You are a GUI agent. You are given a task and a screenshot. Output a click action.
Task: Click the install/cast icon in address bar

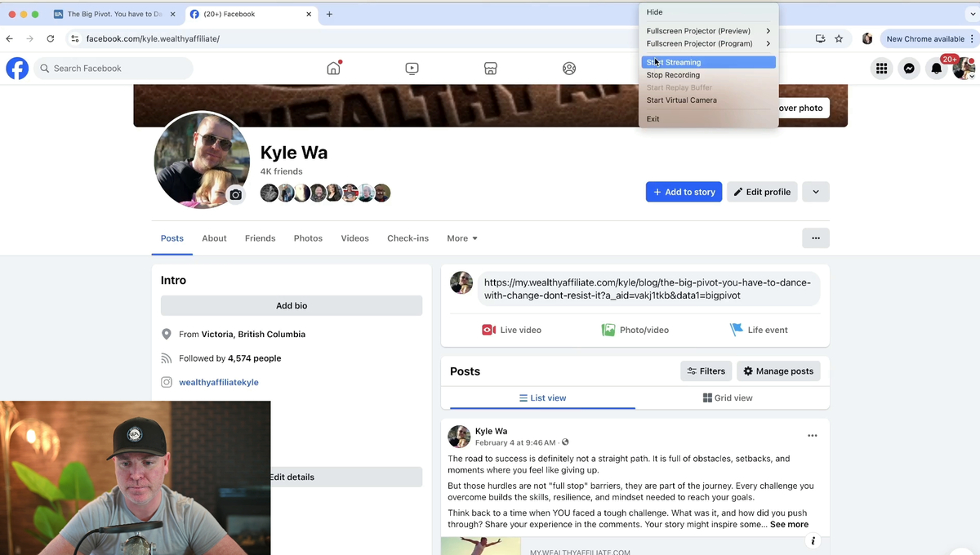(x=820, y=38)
